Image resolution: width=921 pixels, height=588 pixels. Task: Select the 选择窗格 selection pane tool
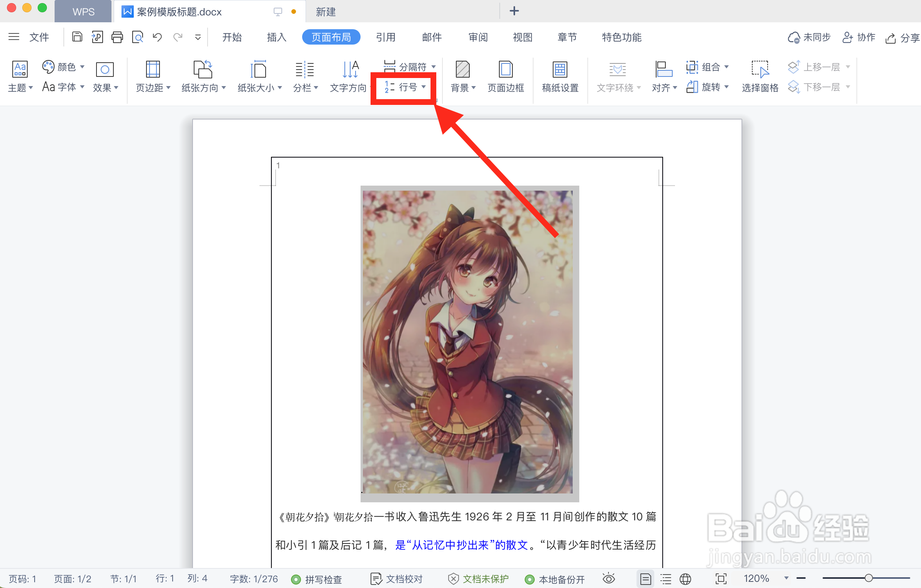tap(760, 76)
